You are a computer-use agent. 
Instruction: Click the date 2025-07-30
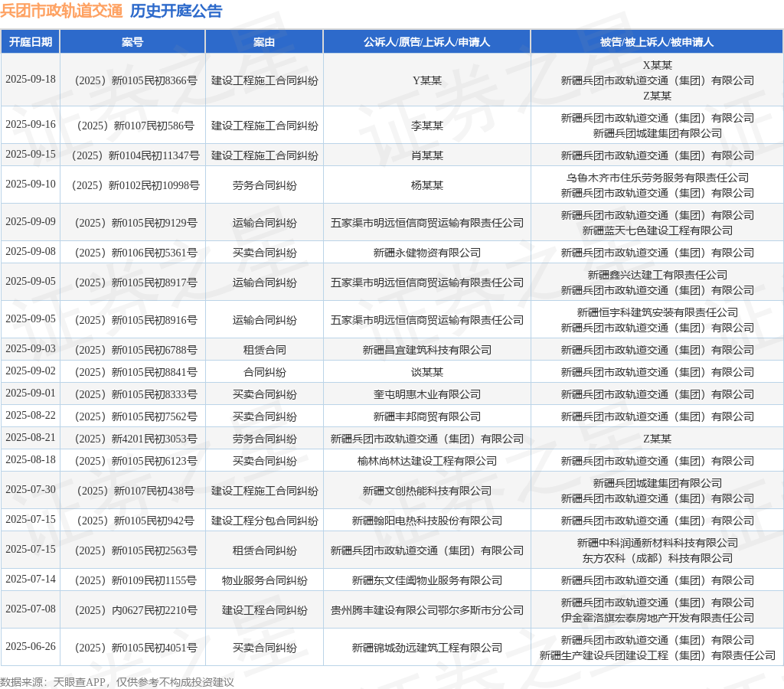[x=31, y=490]
